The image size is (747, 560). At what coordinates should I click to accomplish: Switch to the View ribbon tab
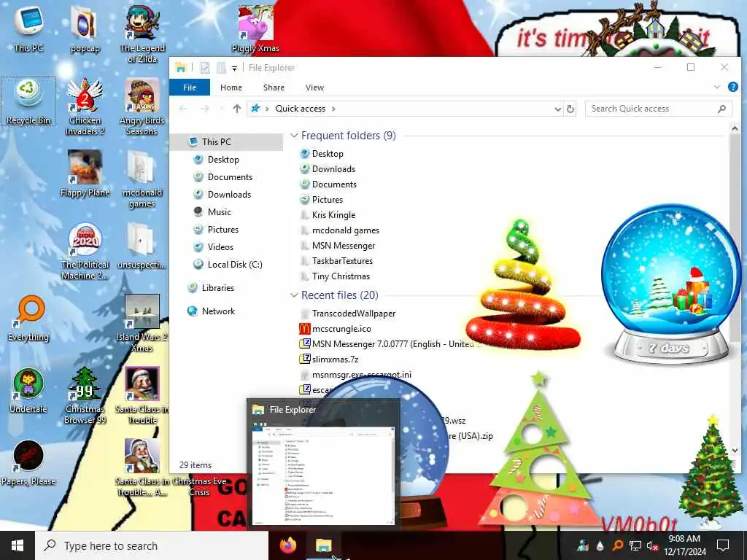coord(314,87)
